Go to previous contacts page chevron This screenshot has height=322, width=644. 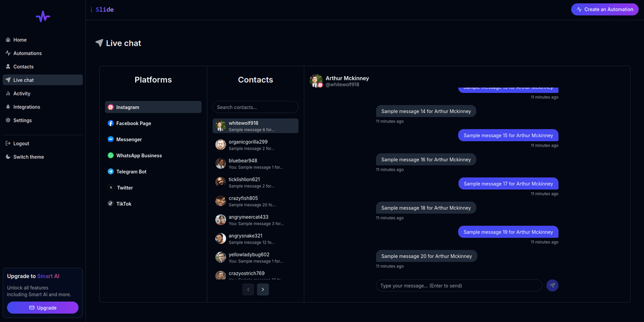pyautogui.click(x=248, y=289)
